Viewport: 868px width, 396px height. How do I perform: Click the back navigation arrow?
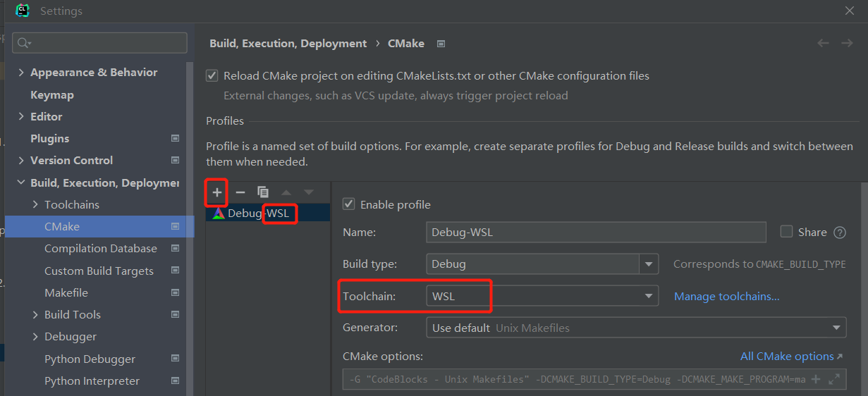[x=823, y=43]
